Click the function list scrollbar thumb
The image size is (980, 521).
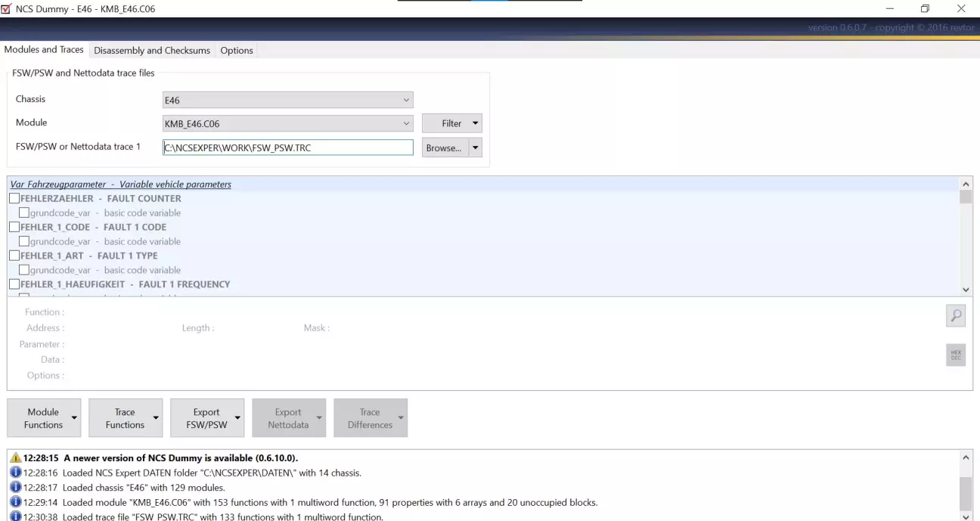click(966, 197)
